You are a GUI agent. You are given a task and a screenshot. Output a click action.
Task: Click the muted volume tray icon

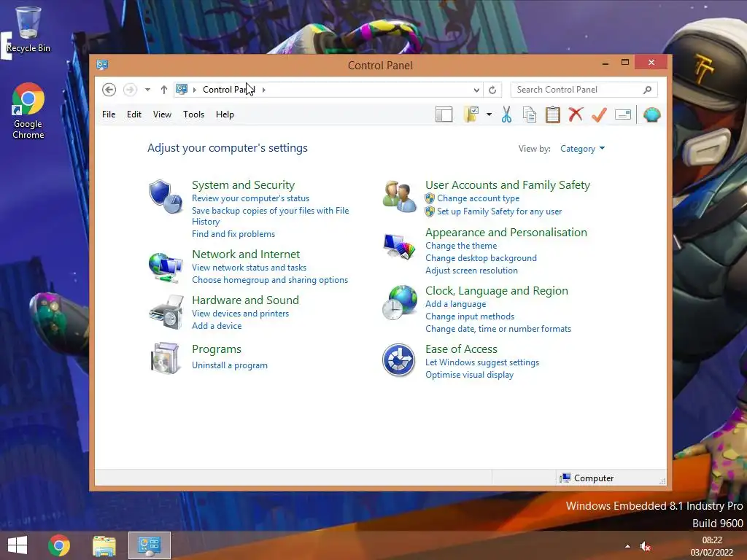(645, 546)
